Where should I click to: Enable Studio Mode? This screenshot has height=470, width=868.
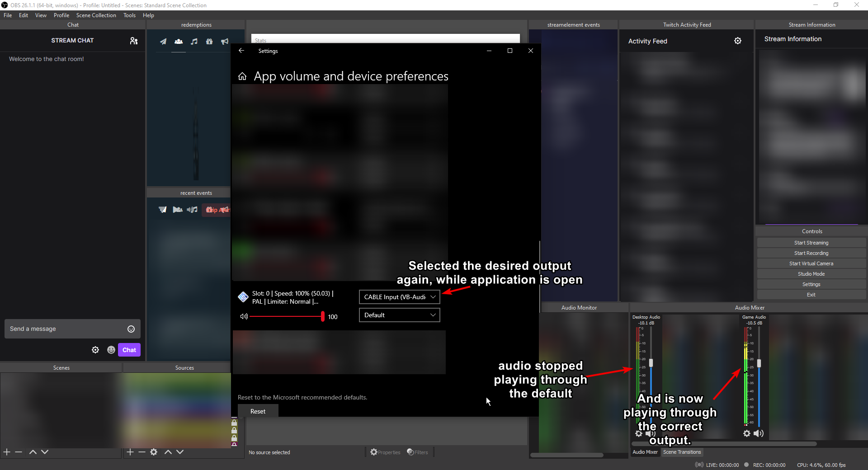tap(811, 274)
